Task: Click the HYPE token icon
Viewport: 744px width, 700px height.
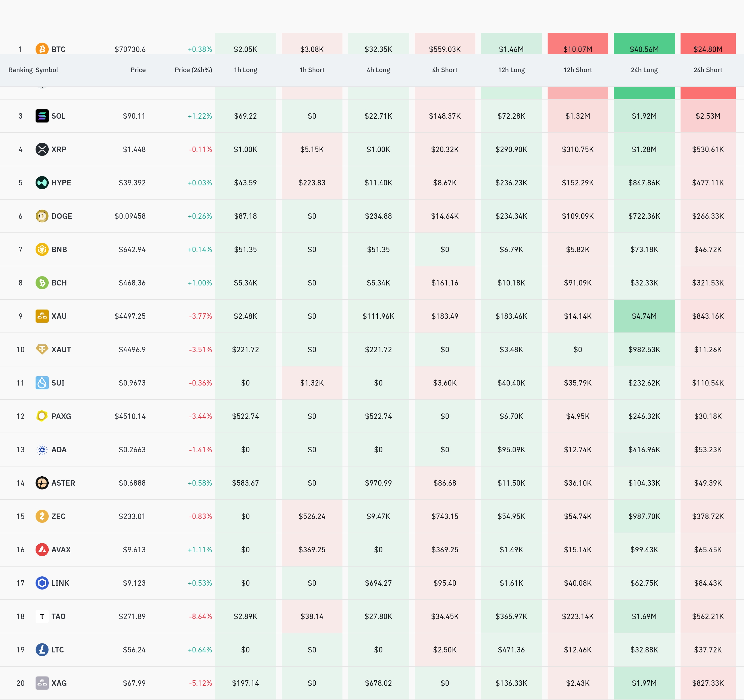Action: (x=42, y=183)
